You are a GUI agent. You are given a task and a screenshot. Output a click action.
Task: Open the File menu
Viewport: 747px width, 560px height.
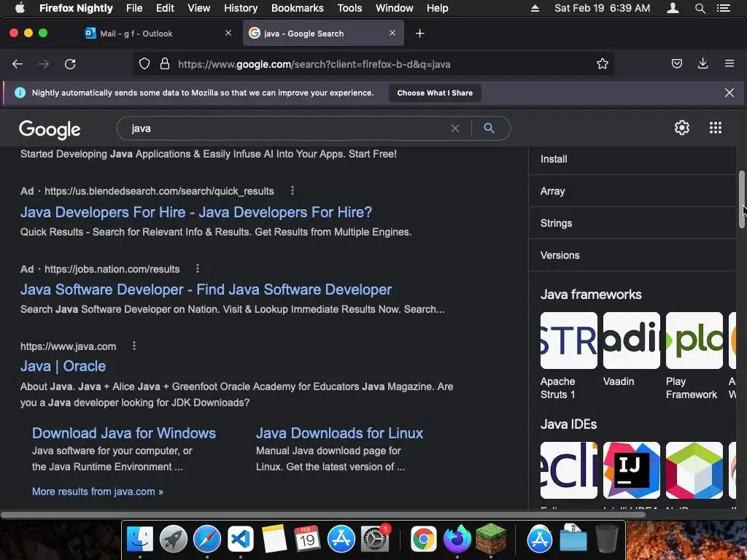pyautogui.click(x=134, y=8)
